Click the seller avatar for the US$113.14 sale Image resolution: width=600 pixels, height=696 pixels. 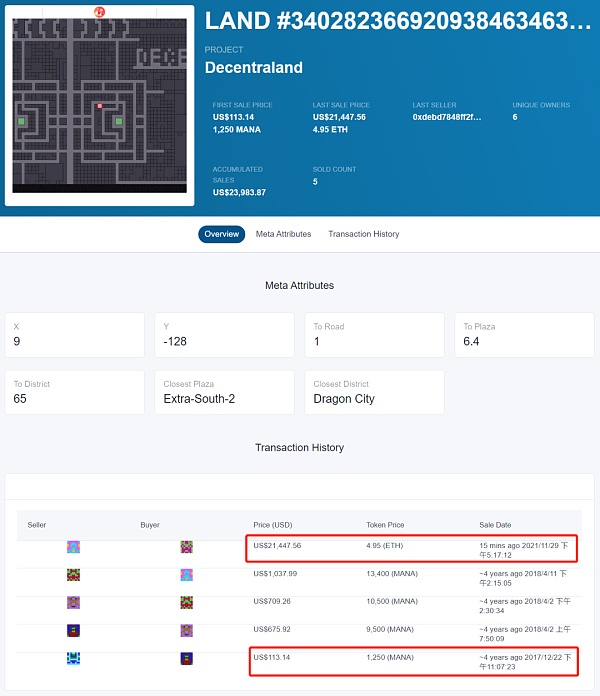pyautogui.click(x=73, y=659)
